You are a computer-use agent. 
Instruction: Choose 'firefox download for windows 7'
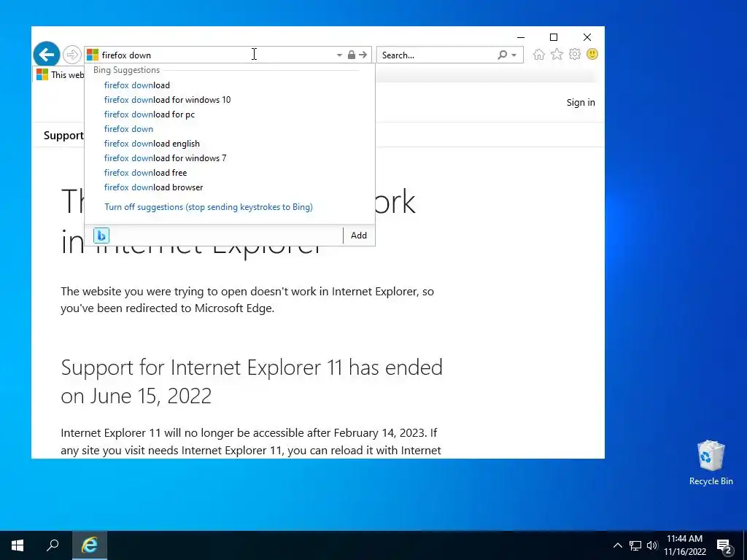pos(166,158)
